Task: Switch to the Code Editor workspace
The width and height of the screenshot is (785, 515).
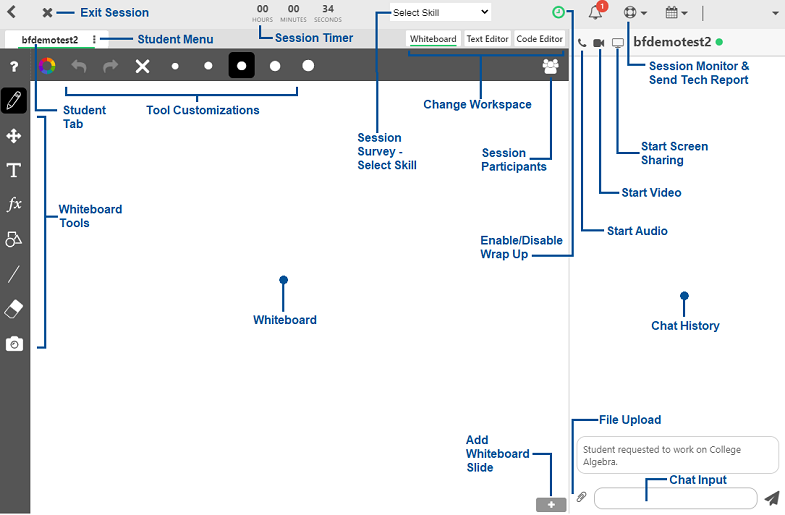Action: tap(539, 39)
